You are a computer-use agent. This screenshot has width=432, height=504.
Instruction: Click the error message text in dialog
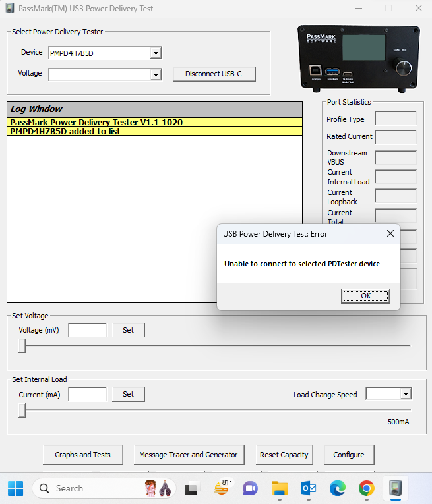[x=302, y=264]
